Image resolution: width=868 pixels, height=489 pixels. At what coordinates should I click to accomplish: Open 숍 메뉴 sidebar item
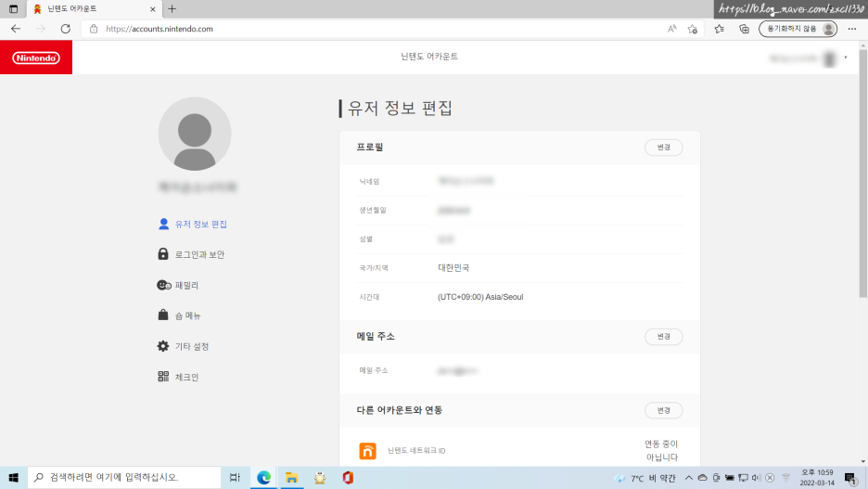(179, 315)
